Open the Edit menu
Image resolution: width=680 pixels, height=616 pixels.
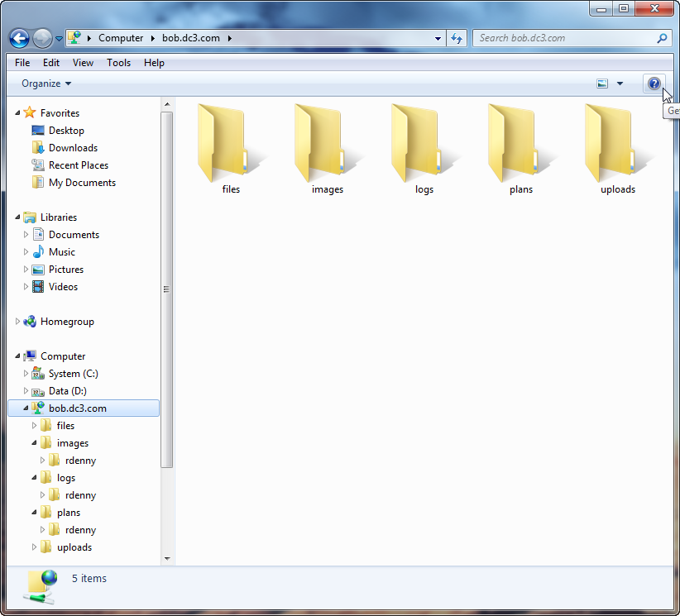coord(51,63)
